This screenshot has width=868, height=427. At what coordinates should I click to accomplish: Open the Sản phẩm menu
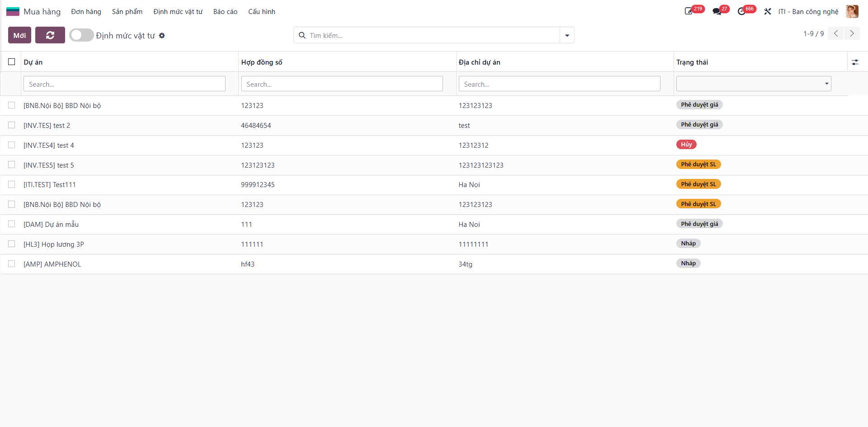(127, 12)
